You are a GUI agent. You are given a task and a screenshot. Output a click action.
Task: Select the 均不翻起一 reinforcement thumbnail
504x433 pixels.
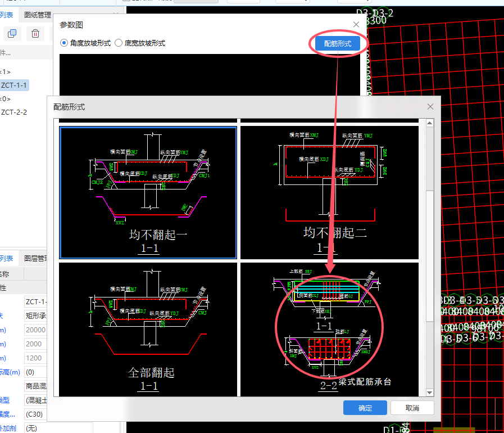coord(148,192)
